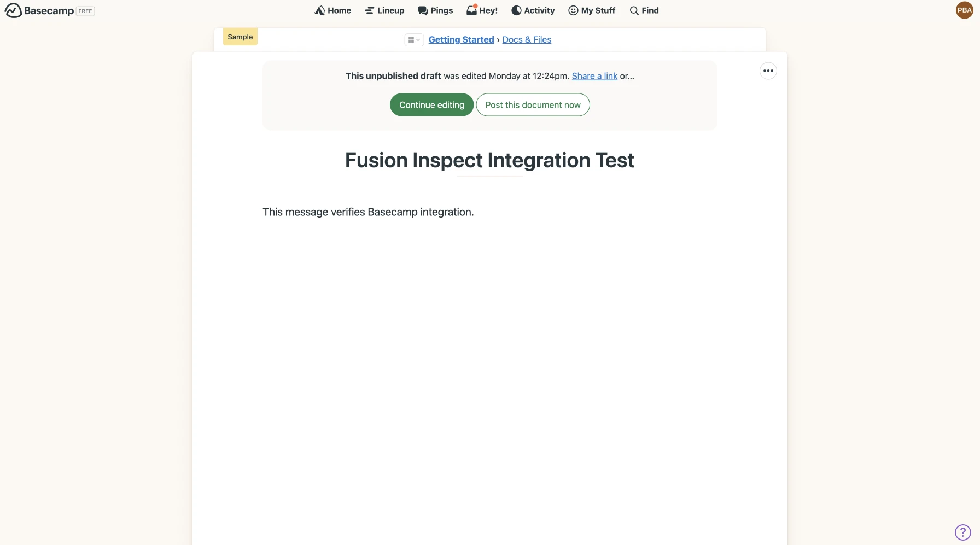Navigate to Getting Started project

click(x=461, y=39)
